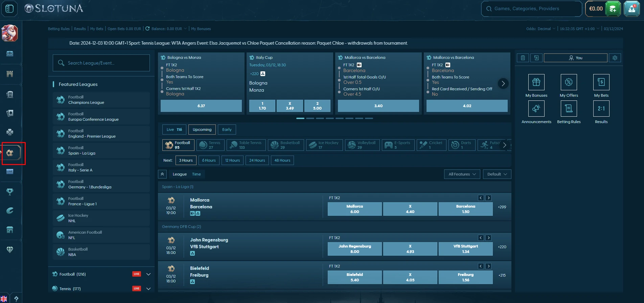Click the Search League/Event field
644x303 pixels.
[101, 63]
